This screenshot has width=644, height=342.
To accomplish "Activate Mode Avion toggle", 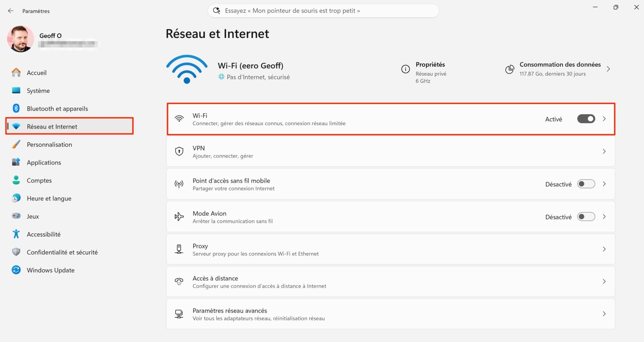I will click(586, 216).
